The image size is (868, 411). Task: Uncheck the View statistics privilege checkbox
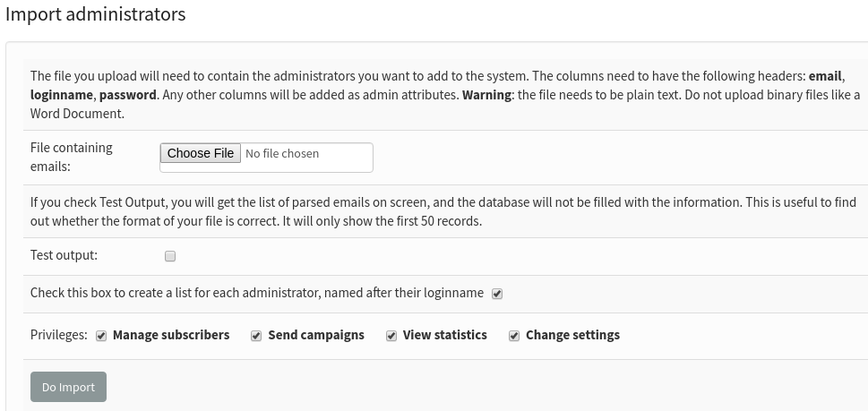coord(391,336)
